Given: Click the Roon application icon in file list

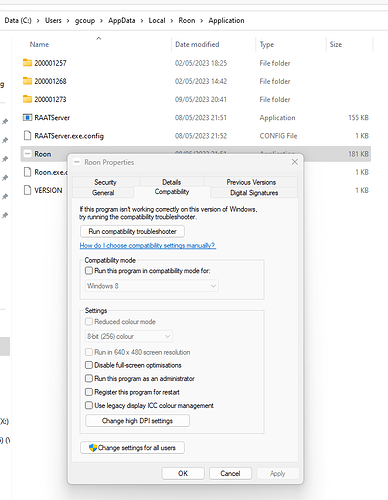Looking at the screenshot, I should pyautogui.click(x=27, y=154).
